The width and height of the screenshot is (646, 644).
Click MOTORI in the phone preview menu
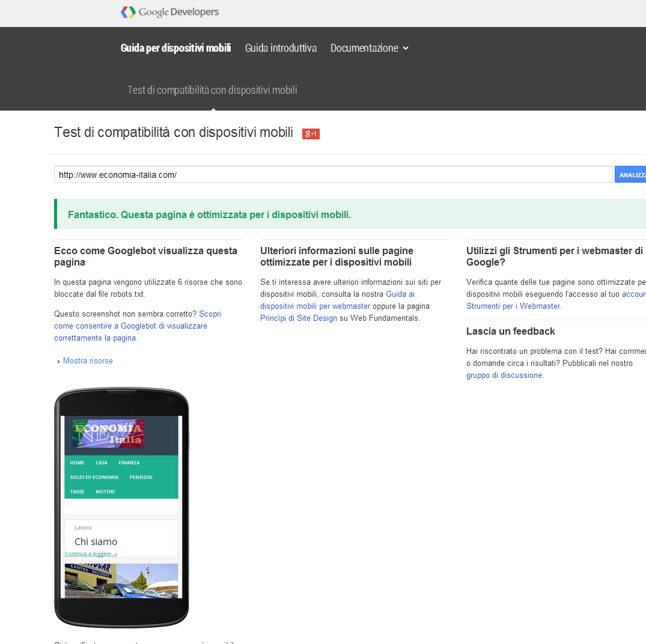click(x=106, y=491)
